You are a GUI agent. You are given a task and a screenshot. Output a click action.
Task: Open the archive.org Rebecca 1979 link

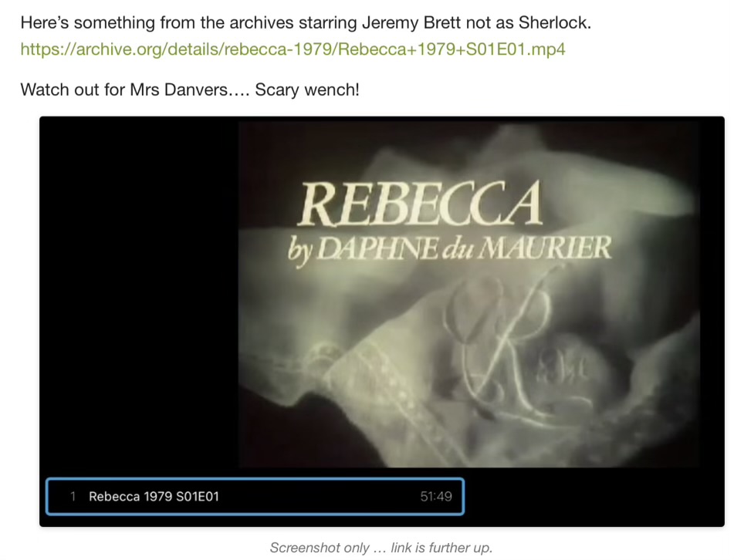293,49
